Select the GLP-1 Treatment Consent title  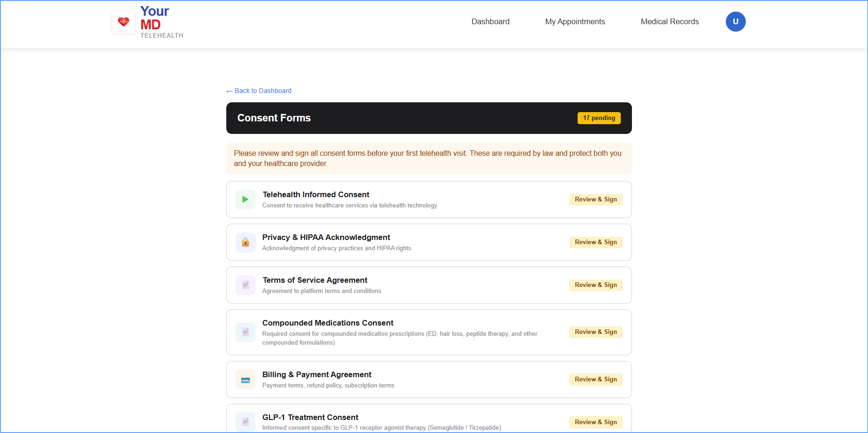click(x=310, y=417)
